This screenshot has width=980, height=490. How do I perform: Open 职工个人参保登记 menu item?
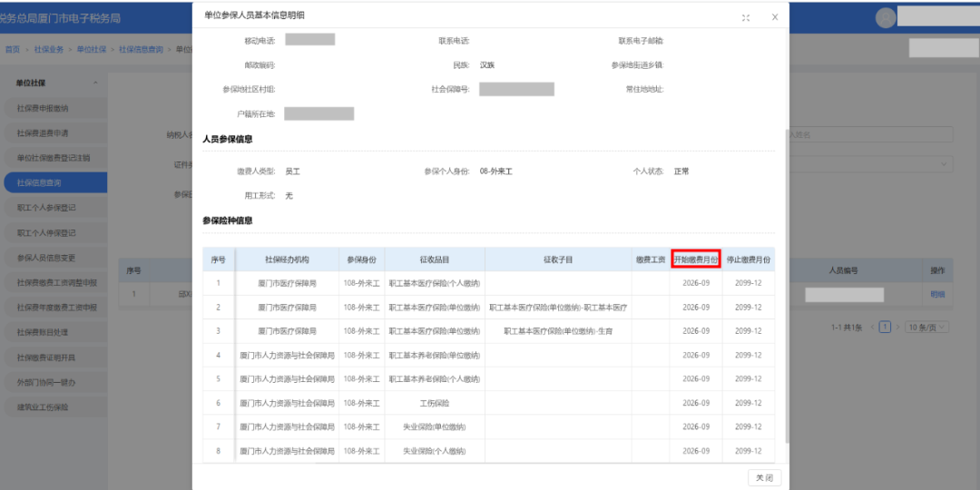[55, 208]
